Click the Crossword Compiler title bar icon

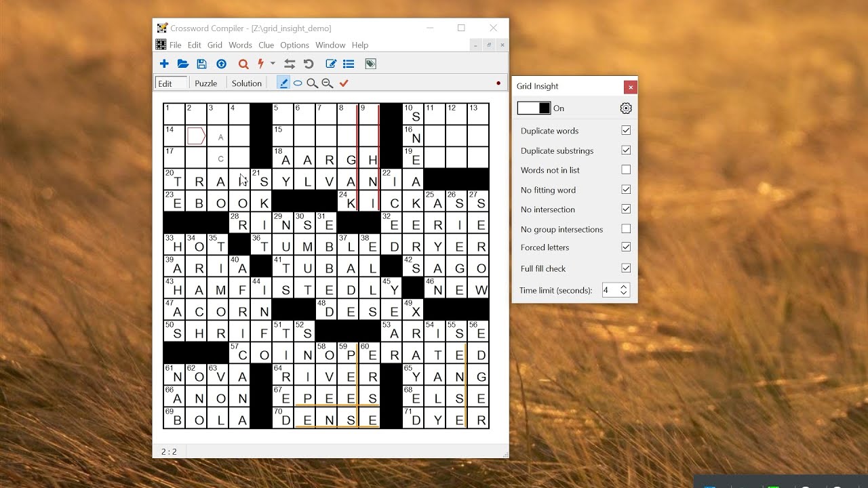click(x=162, y=28)
